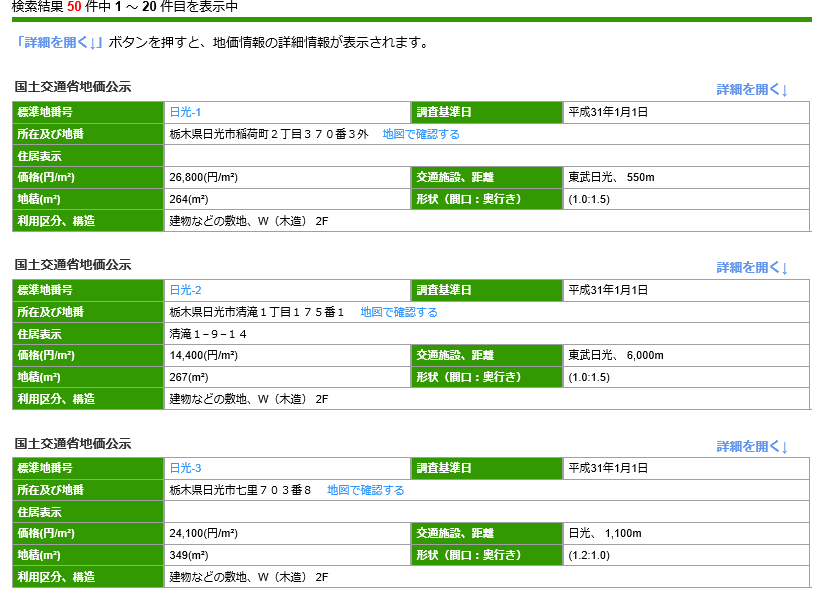Select the residence indication 清滝１−９−１４
823x603 pixels.
click(x=208, y=334)
